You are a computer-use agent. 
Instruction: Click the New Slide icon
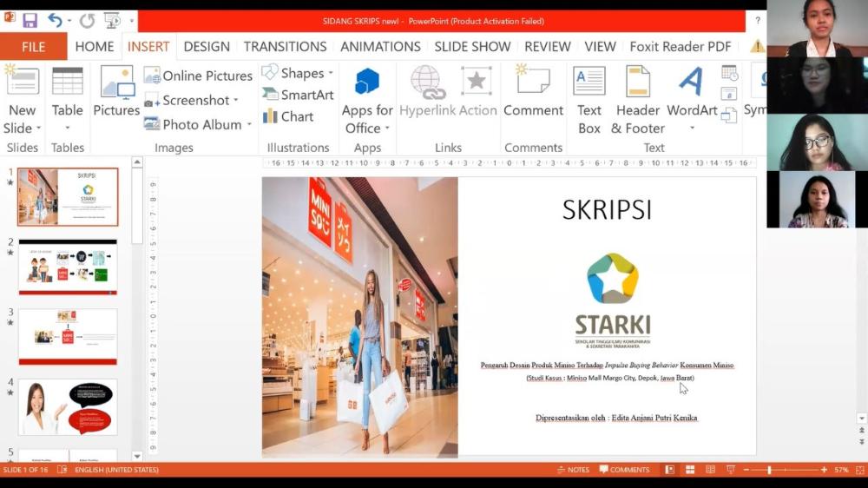(23, 81)
